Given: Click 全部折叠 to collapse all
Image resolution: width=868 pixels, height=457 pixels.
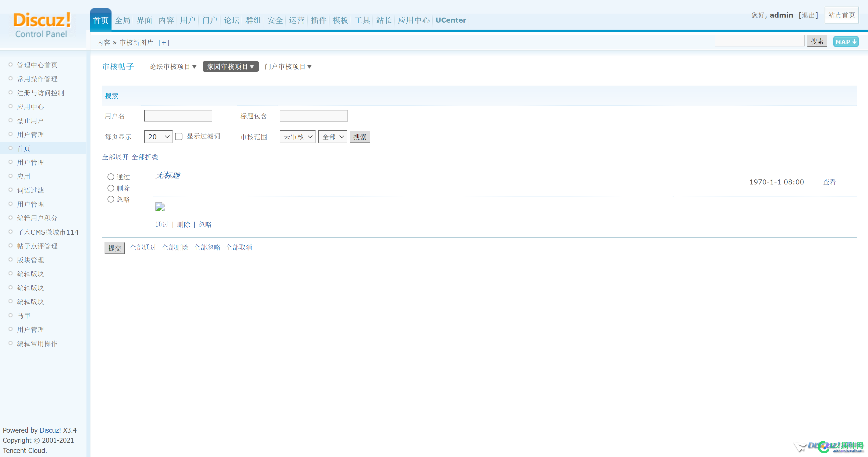Looking at the screenshot, I should tap(145, 157).
